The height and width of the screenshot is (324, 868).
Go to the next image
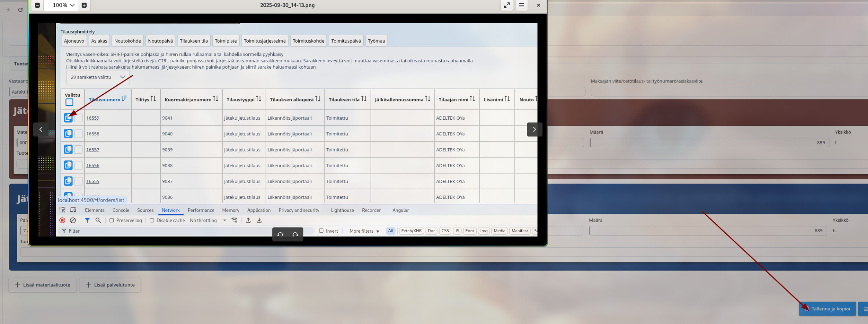click(534, 130)
